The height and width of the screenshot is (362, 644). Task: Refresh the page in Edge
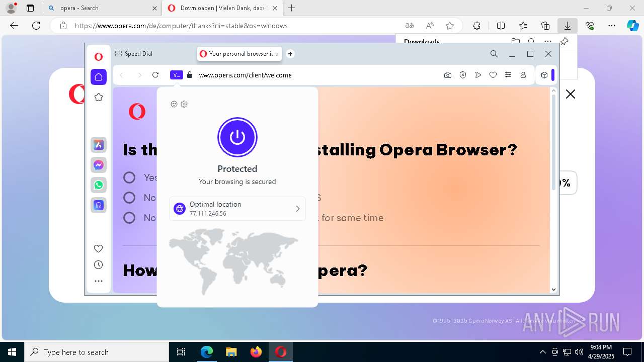(36, 26)
